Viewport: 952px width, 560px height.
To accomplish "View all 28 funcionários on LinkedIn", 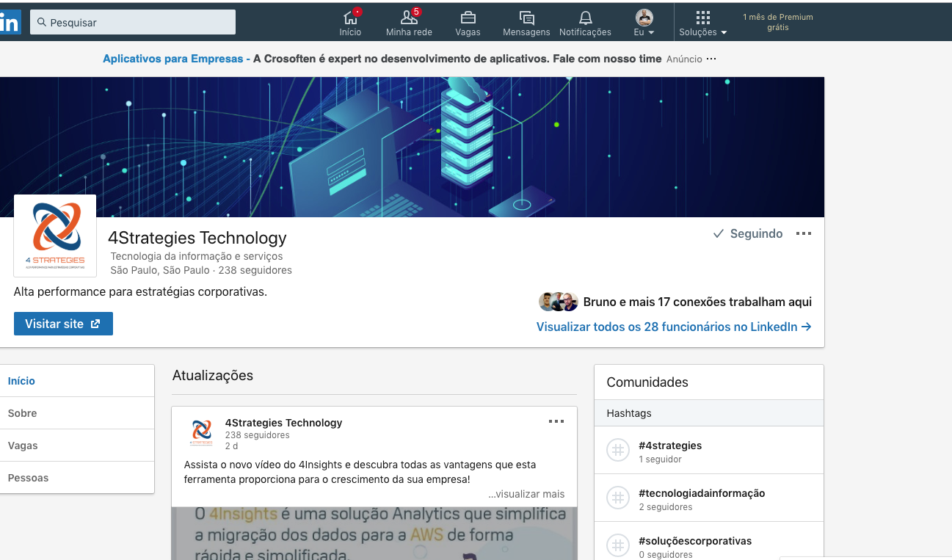I will coord(674,327).
